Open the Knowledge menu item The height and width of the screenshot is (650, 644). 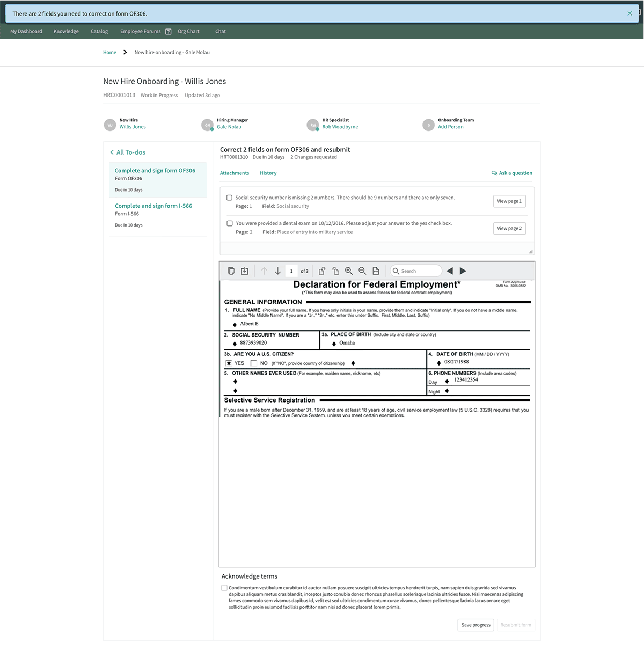65,31
